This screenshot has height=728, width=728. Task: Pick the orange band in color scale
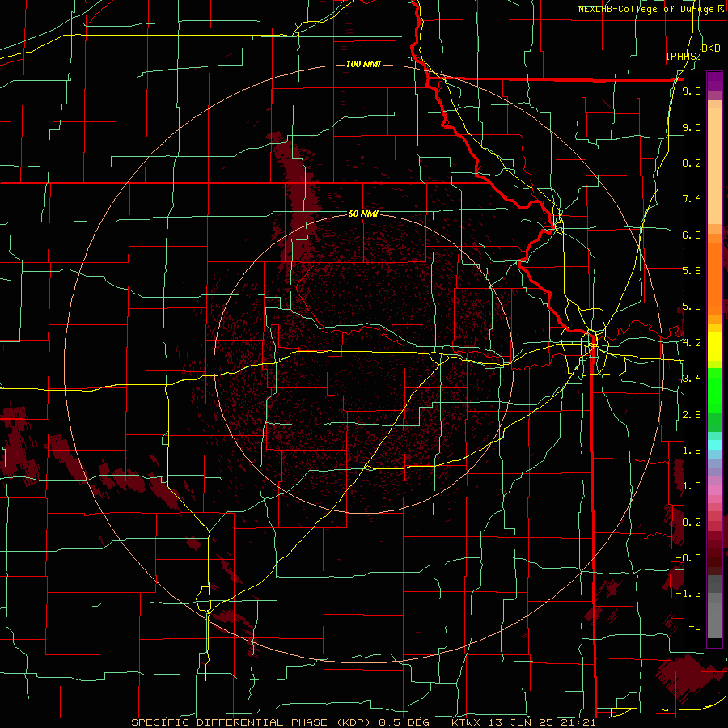[x=714, y=278]
